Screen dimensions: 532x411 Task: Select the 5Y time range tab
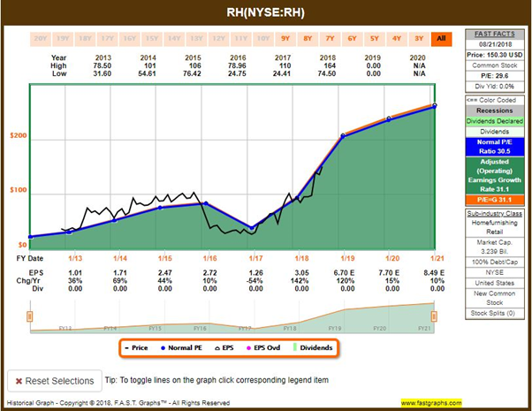374,39
